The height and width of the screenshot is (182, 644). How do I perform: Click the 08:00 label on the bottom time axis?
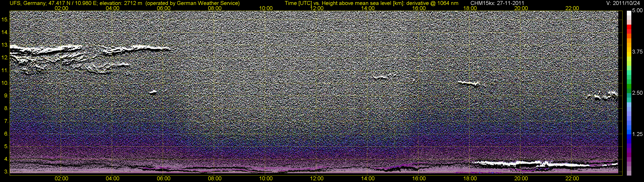pos(215,179)
